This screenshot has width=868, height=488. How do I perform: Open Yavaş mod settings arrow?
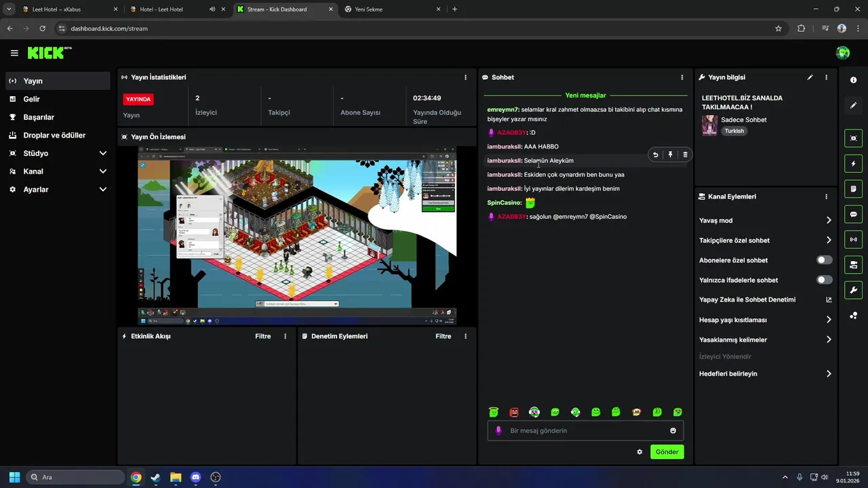pyautogui.click(x=829, y=220)
